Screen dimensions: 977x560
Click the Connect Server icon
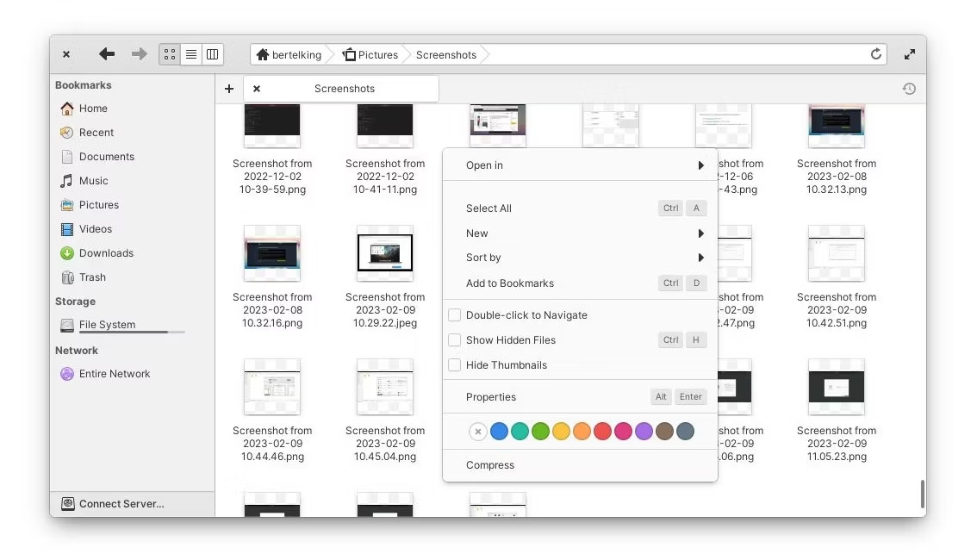pyautogui.click(x=68, y=503)
